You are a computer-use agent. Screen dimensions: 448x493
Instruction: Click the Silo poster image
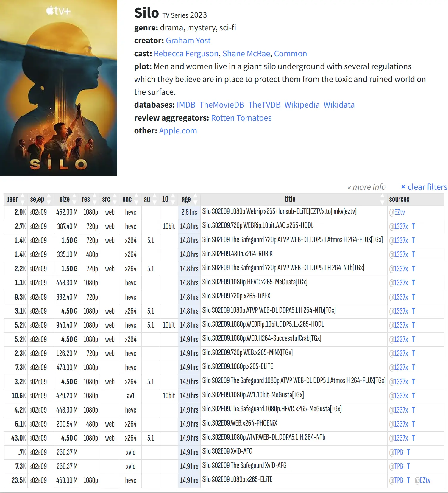[x=59, y=88]
